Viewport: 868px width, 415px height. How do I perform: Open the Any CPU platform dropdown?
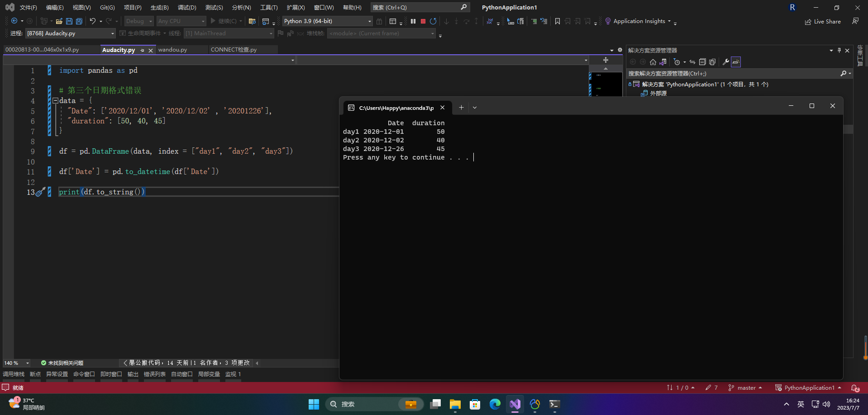pos(181,21)
